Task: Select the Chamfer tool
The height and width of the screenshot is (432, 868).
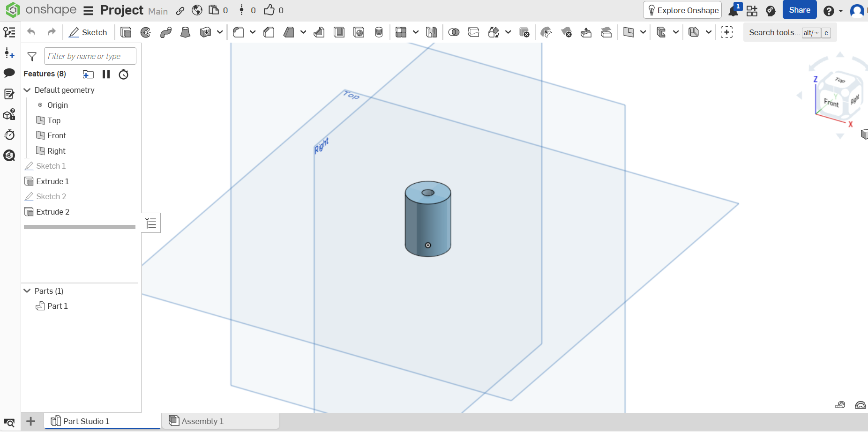Action: (269, 32)
